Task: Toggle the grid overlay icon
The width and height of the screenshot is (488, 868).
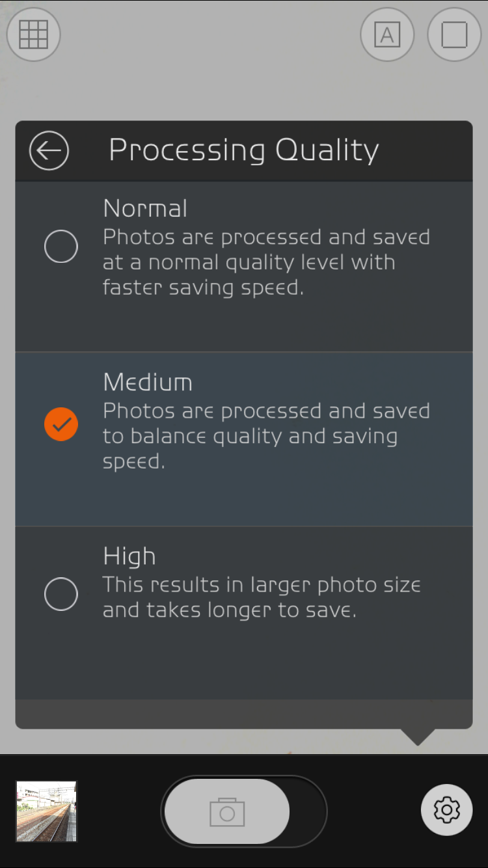Action: (x=33, y=34)
